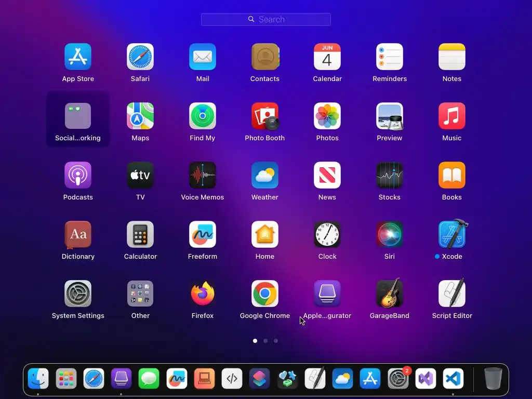Open Photo Booth
The height and width of the screenshot is (399, 532).
click(265, 116)
